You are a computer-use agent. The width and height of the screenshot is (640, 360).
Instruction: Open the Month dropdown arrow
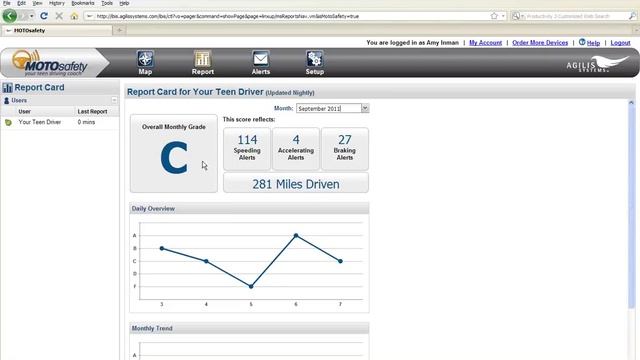365,108
